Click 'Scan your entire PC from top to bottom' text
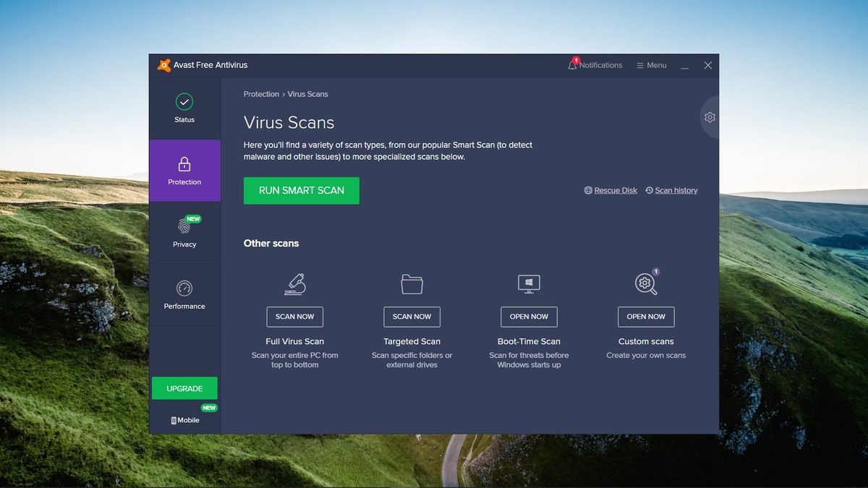Viewport: 868px width, 488px height. 295,360
